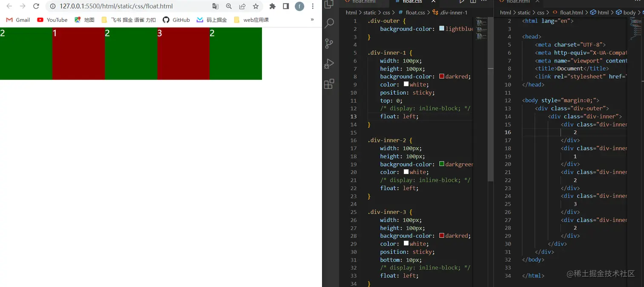
Task: Click white color swatch on line 29
Action: point(406,244)
